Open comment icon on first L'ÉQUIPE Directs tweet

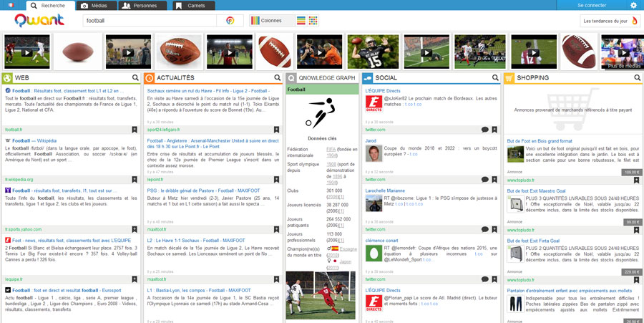[x=484, y=130]
